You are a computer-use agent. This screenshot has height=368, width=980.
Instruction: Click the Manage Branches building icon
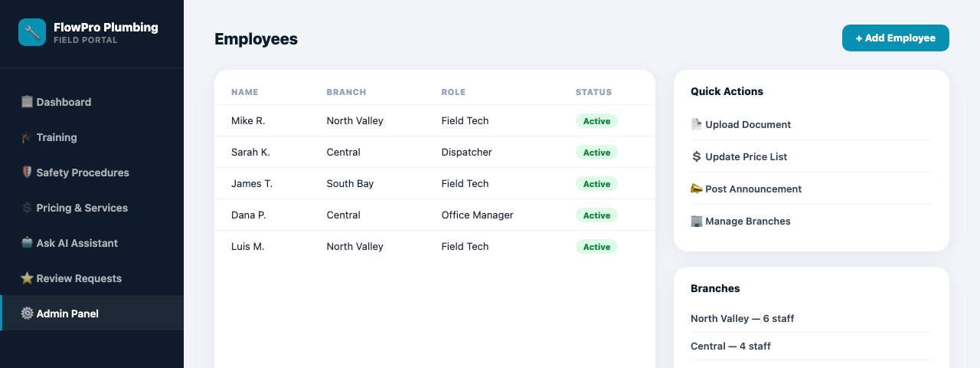tap(697, 221)
